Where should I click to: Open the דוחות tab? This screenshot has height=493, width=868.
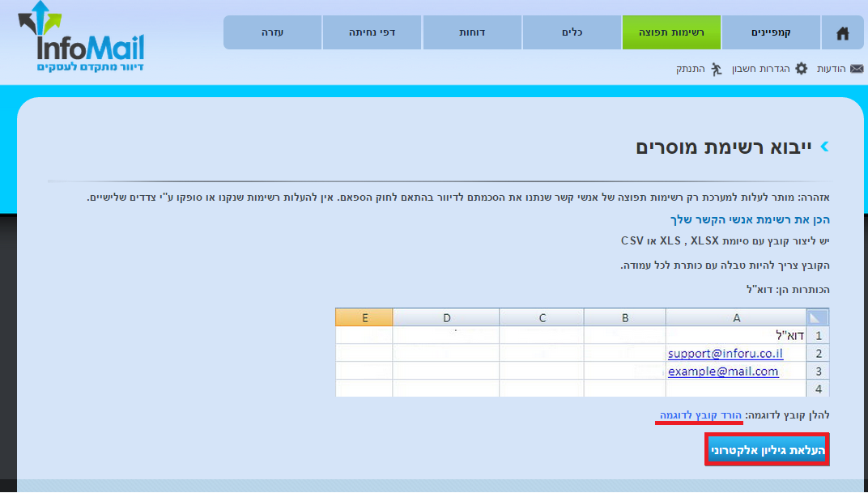(472, 32)
